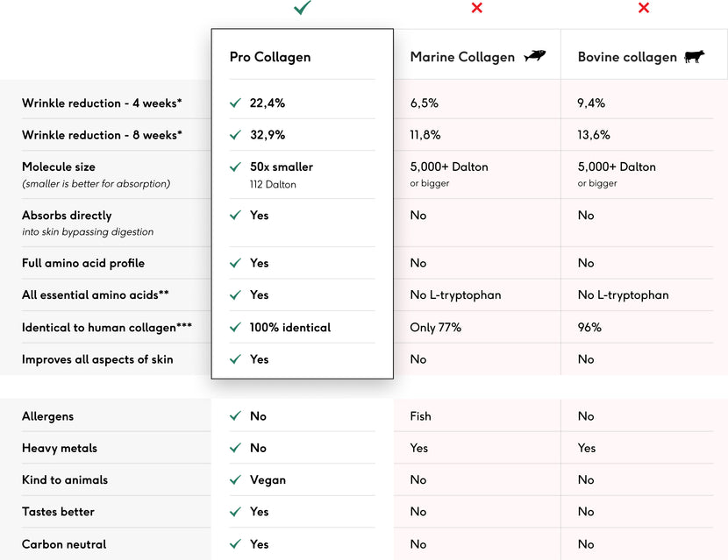Click the checkmark beside 50x smaller
Viewport: 728px width, 560px height.
(x=235, y=167)
